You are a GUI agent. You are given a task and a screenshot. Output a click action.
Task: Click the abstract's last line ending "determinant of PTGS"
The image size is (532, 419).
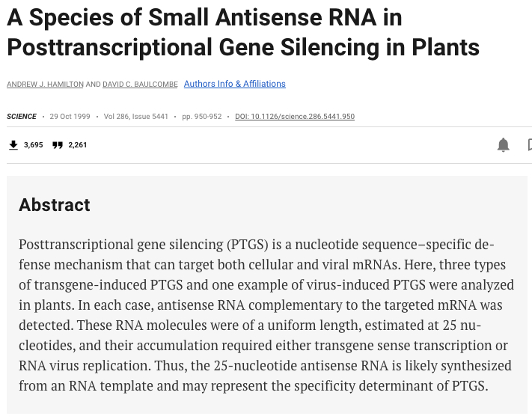tap(253, 386)
